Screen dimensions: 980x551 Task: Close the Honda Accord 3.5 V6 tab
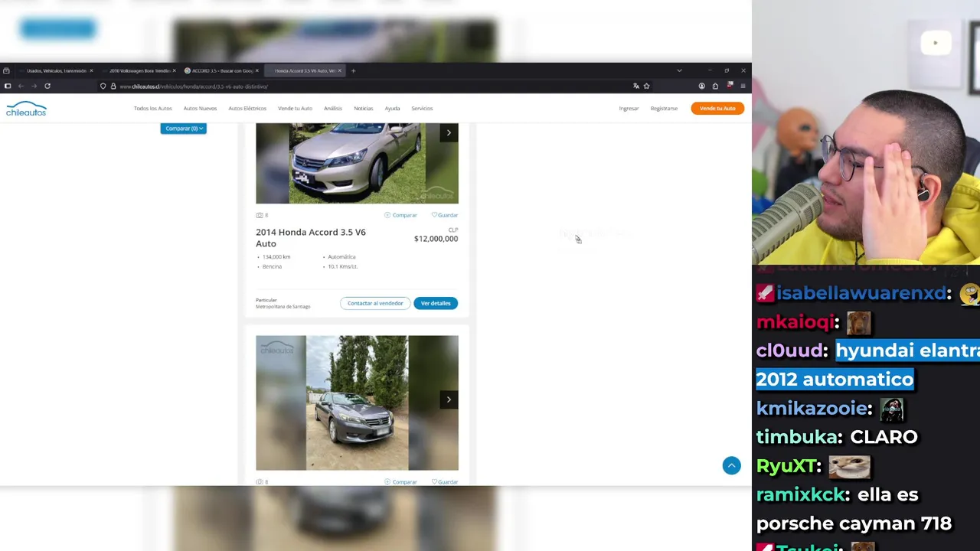(x=339, y=70)
